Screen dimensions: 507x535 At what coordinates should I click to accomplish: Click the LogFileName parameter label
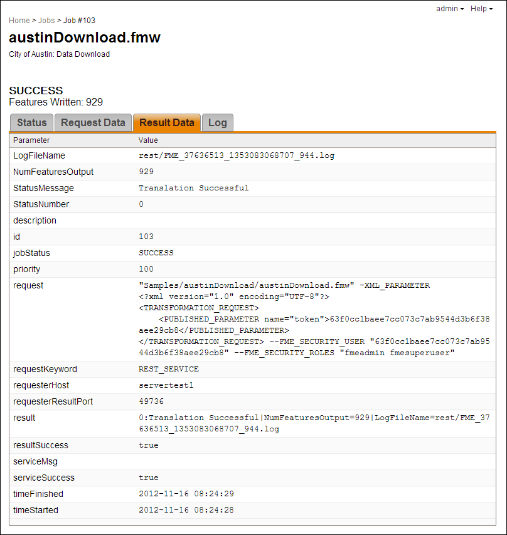(x=39, y=156)
